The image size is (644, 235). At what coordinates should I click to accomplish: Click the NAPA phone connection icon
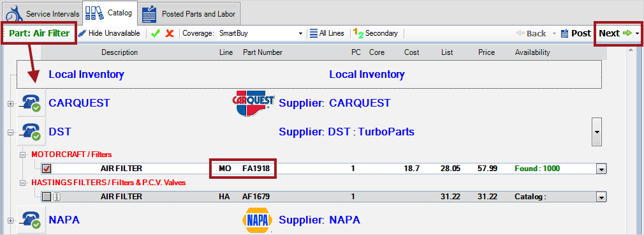[x=31, y=220]
